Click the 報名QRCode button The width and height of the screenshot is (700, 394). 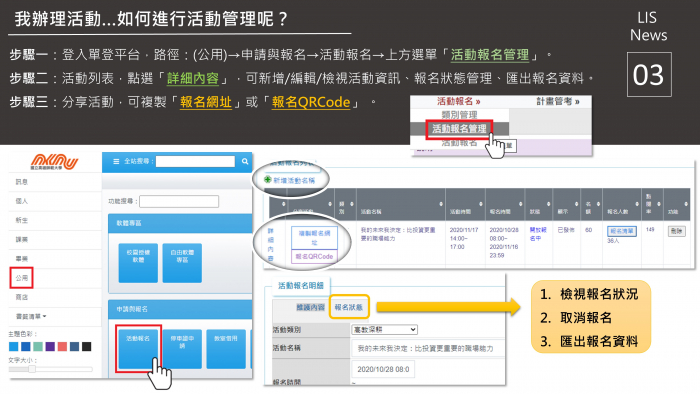point(314,257)
